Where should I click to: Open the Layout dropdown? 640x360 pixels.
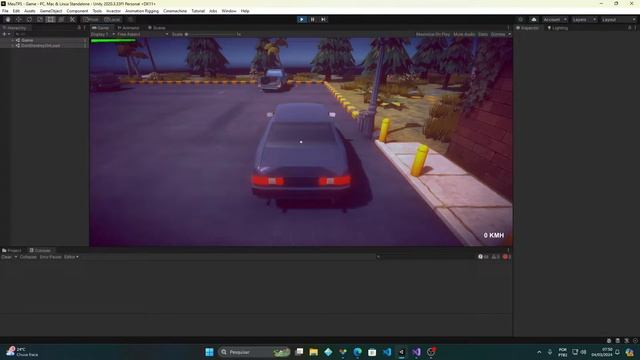tap(618, 20)
